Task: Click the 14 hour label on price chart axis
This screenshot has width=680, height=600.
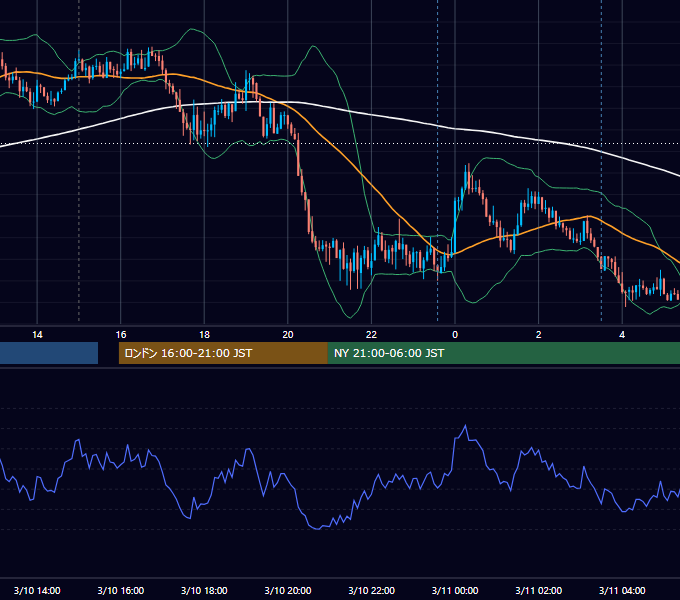Action: (37, 335)
